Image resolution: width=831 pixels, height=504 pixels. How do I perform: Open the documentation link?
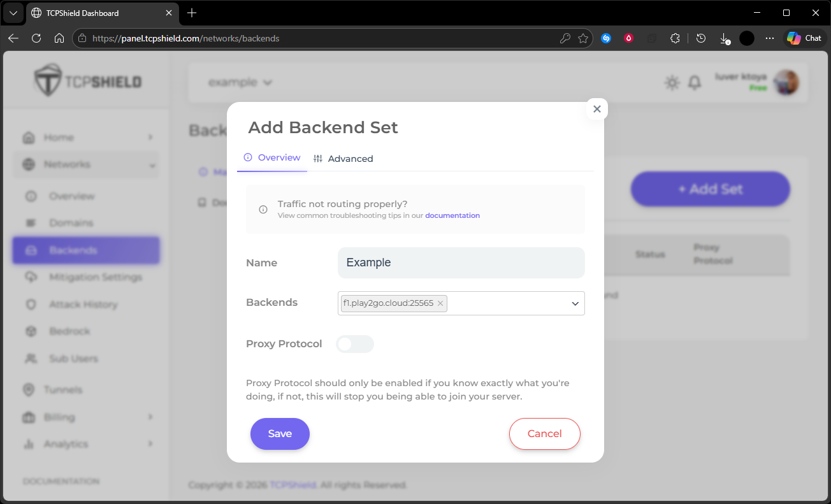452,215
